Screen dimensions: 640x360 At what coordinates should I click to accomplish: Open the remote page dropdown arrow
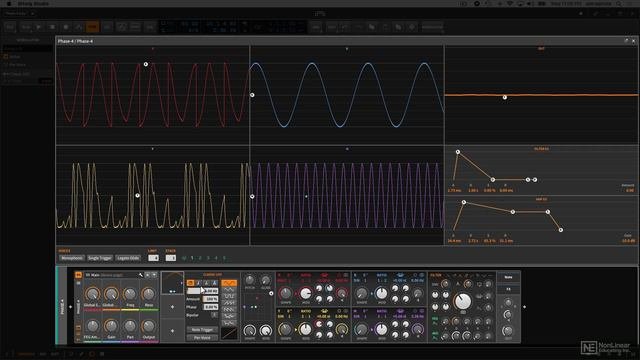(x=154, y=275)
